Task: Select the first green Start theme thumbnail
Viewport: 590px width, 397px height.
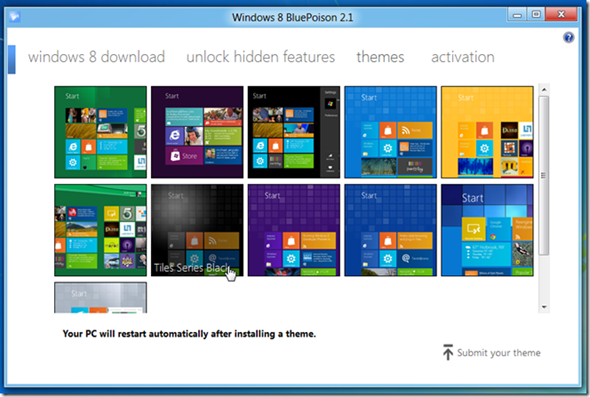Action: [x=100, y=132]
